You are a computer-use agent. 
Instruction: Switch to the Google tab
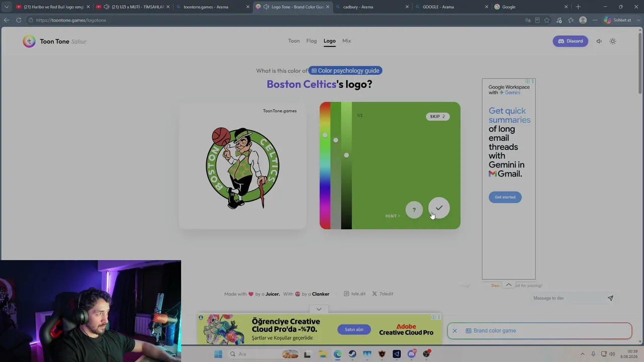click(x=531, y=7)
